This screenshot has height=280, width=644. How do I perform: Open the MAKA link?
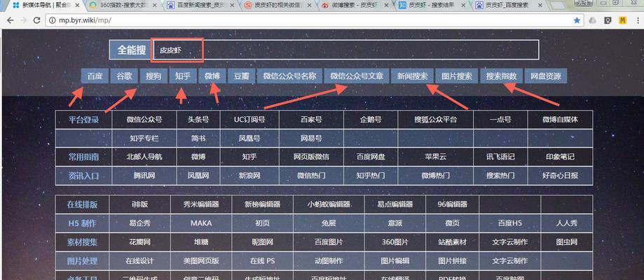(201, 223)
